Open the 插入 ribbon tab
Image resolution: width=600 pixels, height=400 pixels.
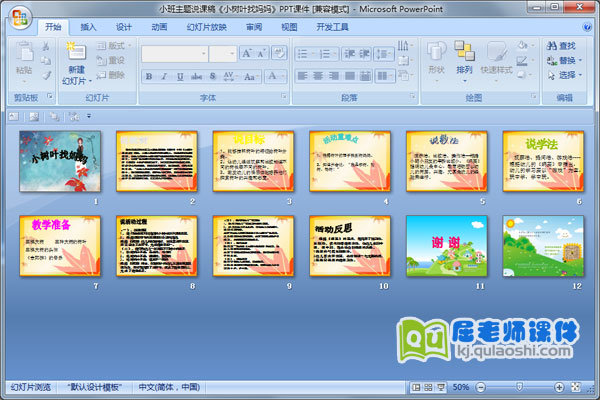pyautogui.click(x=89, y=27)
